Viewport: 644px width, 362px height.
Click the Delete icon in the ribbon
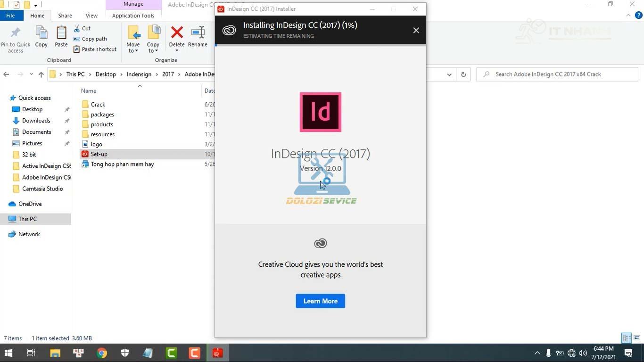pyautogui.click(x=177, y=33)
